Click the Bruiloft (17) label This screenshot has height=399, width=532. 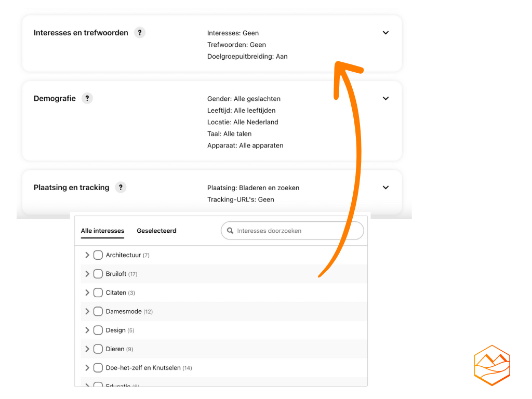122,274
